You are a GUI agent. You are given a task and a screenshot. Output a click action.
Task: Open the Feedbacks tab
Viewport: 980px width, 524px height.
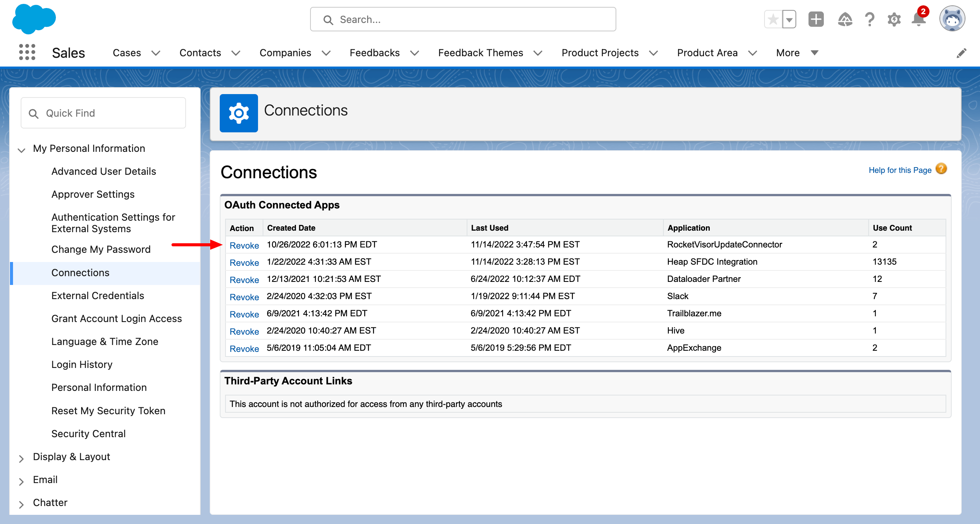(374, 53)
